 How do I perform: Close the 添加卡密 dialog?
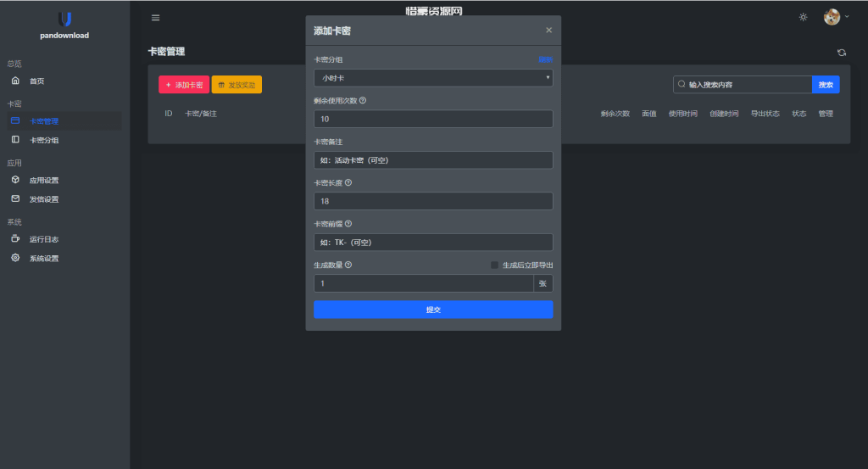pyautogui.click(x=548, y=31)
